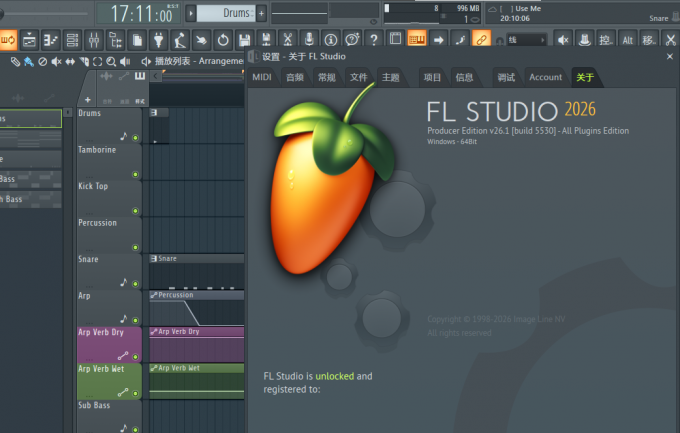Select the dashed-square select tool in playlist
680x433 pixels.
(98, 62)
